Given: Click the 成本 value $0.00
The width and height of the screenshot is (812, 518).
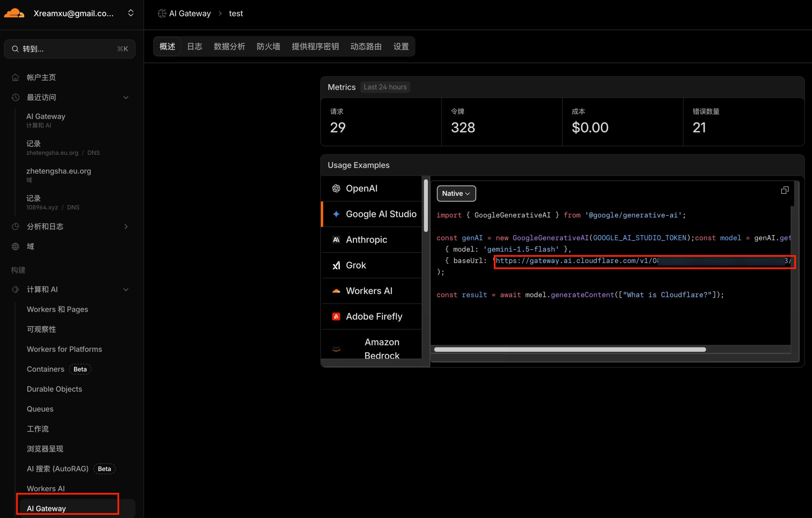Looking at the screenshot, I should (x=590, y=127).
